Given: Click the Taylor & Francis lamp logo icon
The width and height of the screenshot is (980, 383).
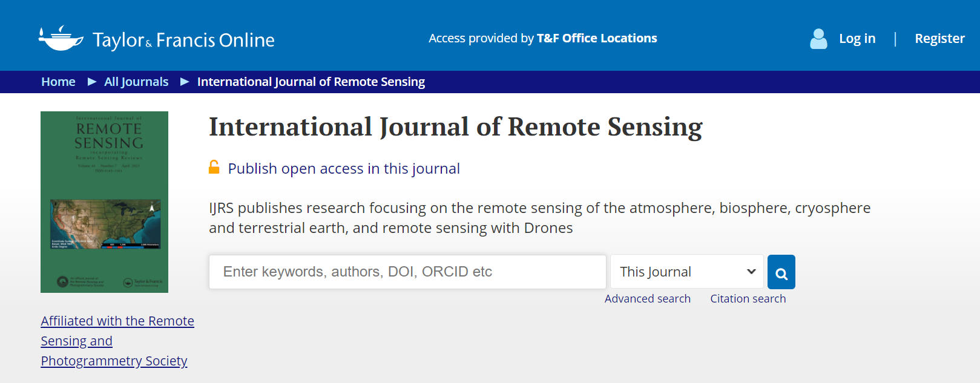Looking at the screenshot, I should click(61, 39).
